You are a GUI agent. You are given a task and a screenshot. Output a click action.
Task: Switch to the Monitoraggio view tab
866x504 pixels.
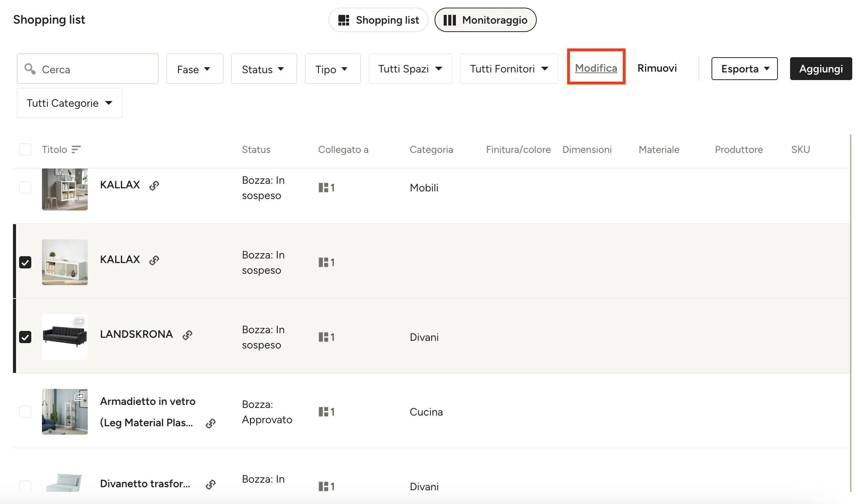(x=485, y=20)
